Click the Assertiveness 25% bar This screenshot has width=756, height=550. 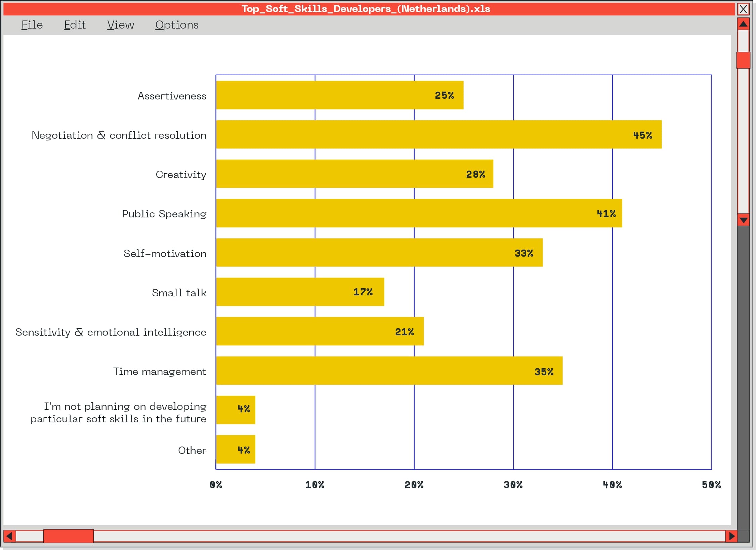[340, 95]
